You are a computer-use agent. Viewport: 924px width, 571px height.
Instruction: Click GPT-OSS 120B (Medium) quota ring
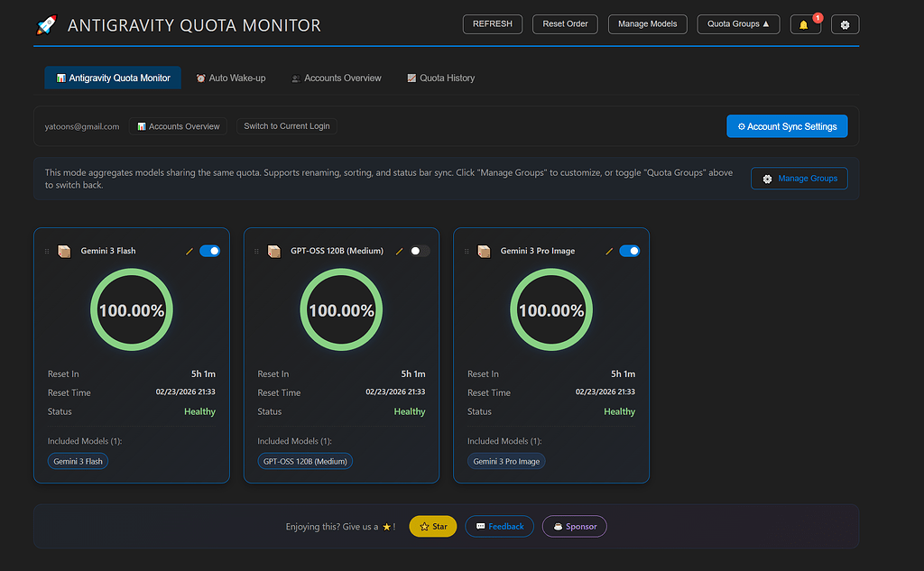pos(341,310)
